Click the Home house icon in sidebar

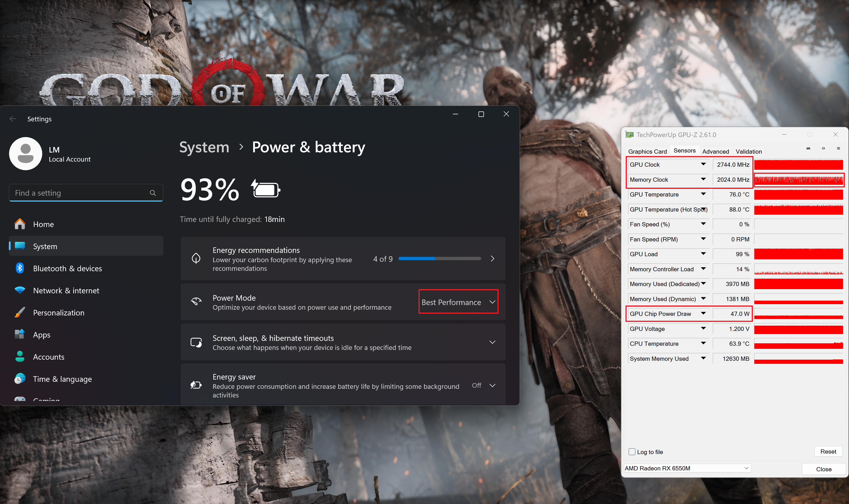click(x=20, y=224)
